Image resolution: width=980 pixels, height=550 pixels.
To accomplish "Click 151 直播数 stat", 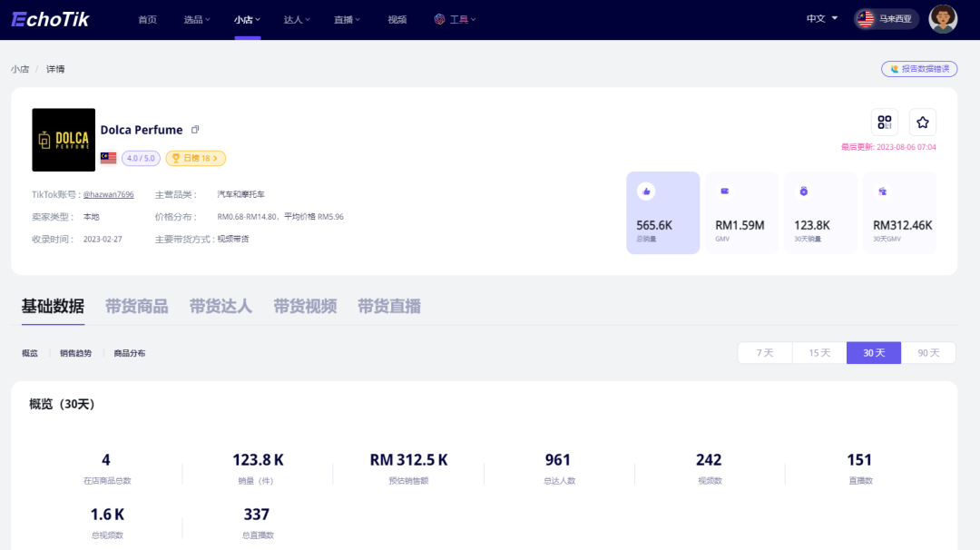I will 860,467.
